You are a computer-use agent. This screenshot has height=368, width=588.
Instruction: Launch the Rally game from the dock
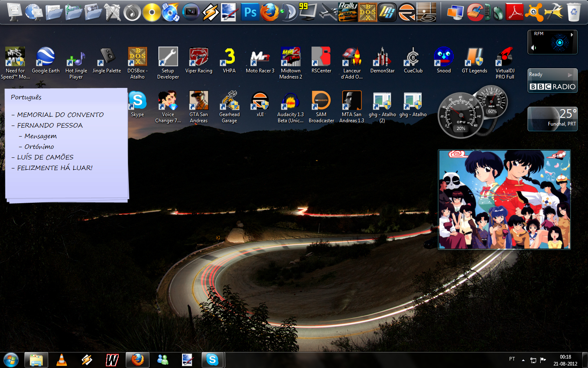pos(348,12)
